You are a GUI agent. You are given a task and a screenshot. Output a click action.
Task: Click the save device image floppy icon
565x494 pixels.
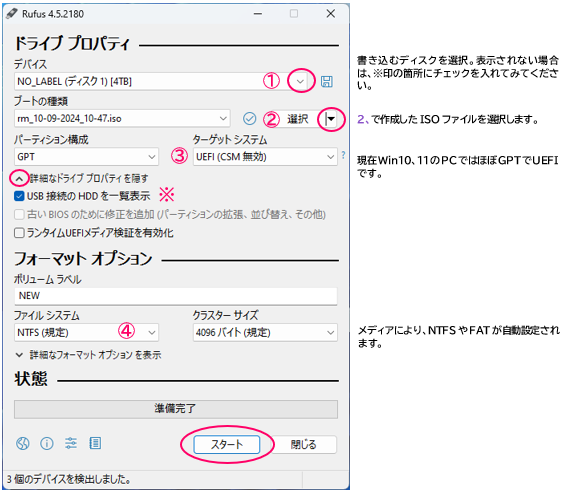tap(326, 81)
